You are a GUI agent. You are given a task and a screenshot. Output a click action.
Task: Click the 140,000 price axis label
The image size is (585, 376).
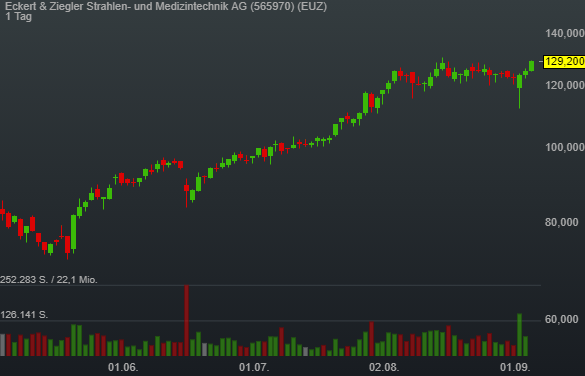(565, 33)
